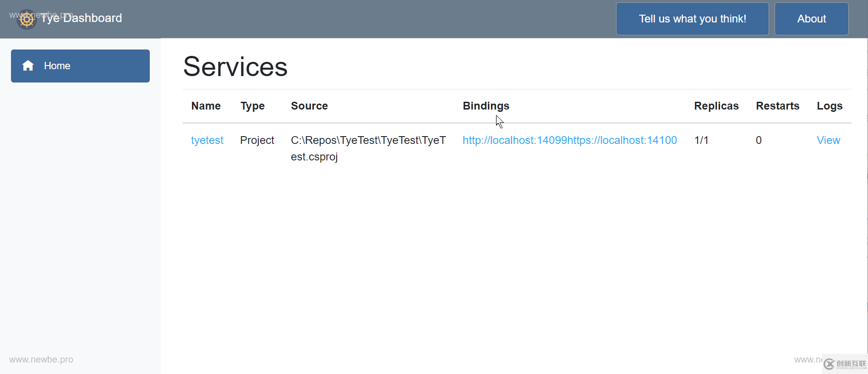The image size is (868, 374).
Task: Click the watermark logo in the bottom-right corner
Action: coord(845,364)
